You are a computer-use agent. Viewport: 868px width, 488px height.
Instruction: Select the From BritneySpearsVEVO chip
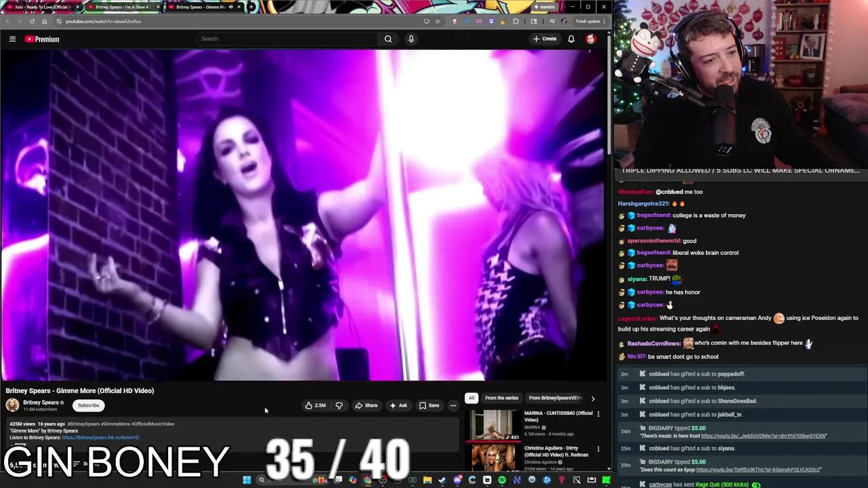(x=555, y=398)
